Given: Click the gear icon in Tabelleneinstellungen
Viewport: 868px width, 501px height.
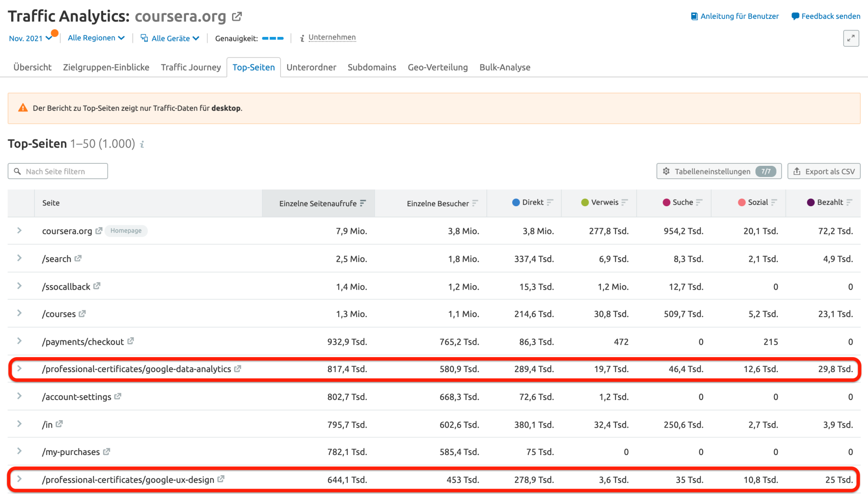Looking at the screenshot, I should click(666, 171).
